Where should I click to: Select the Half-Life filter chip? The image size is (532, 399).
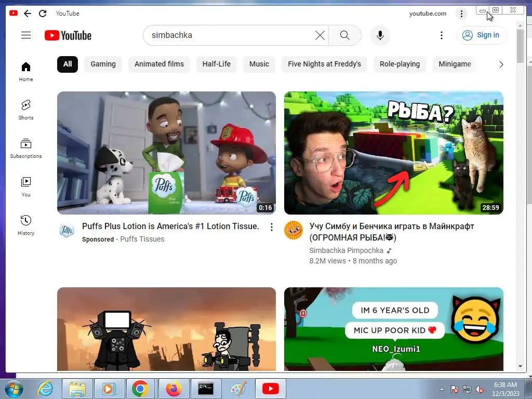[217, 64]
